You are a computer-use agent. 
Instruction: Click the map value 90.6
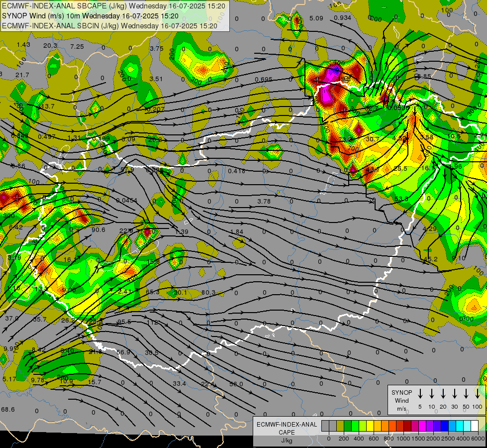pos(98,230)
